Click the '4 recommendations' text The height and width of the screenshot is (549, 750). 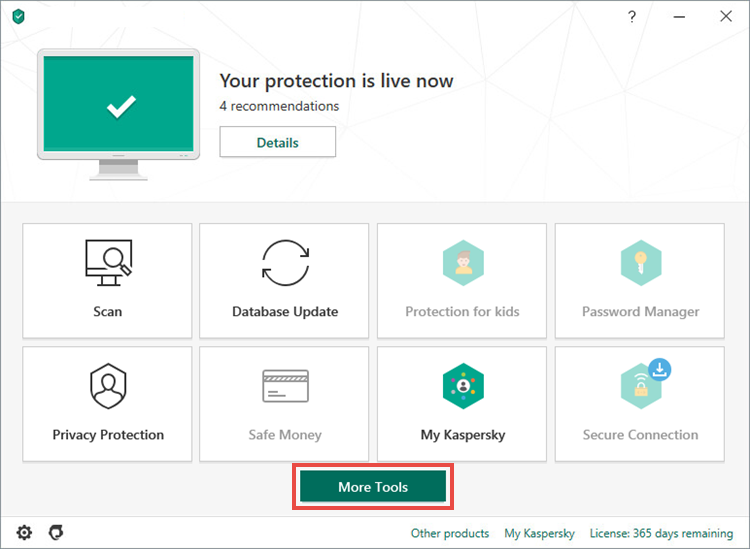coord(279,106)
